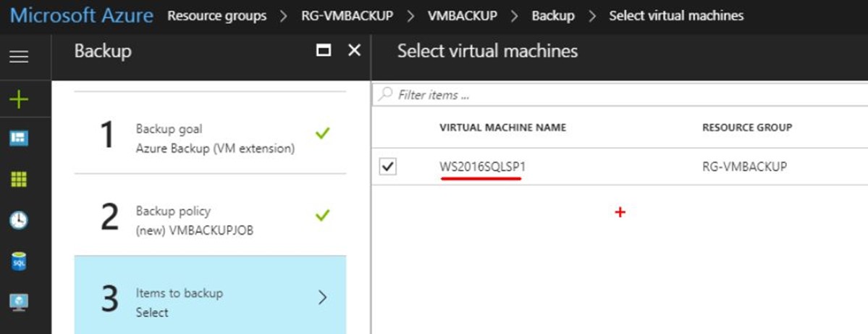Select step 3 Items to backup

coord(211,295)
